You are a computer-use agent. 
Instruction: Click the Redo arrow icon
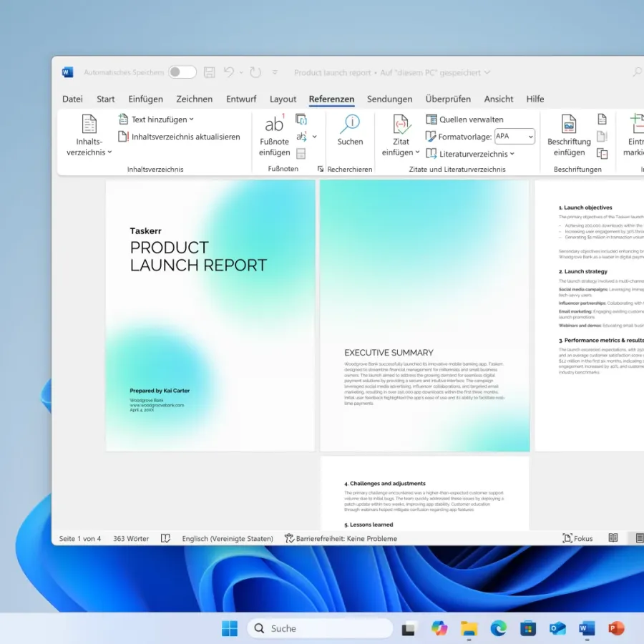coord(255,72)
